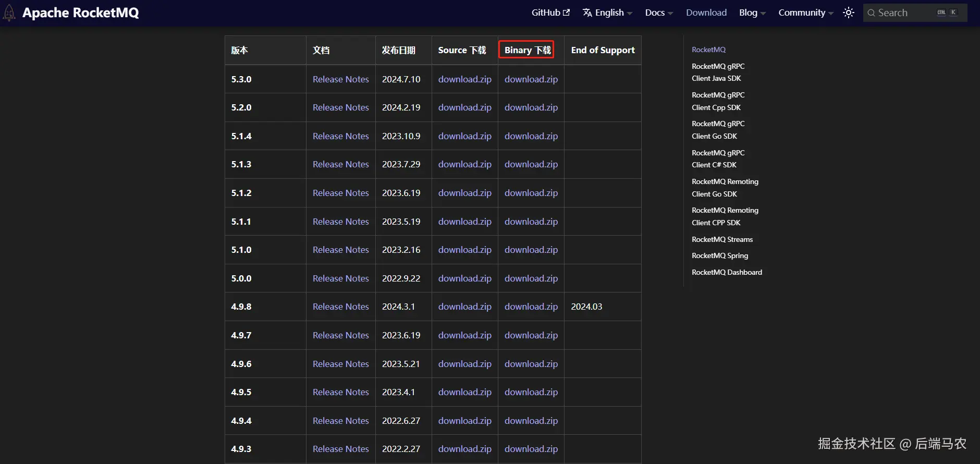Download binary zip for version 5.0.0
The height and width of the screenshot is (464, 980).
(x=531, y=278)
